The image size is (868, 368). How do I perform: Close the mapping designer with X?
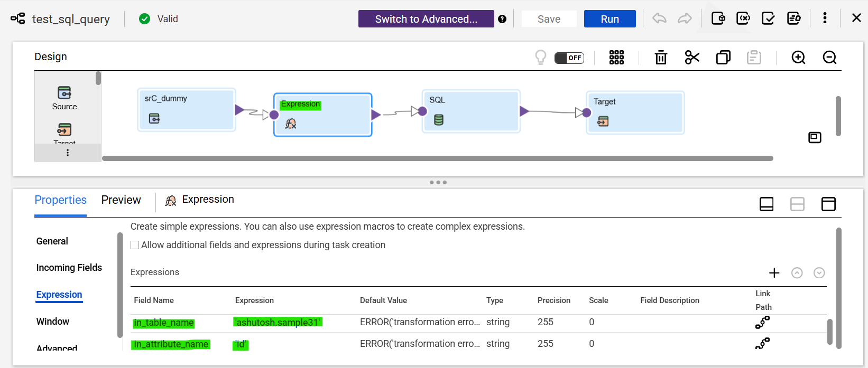coord(856,18)
